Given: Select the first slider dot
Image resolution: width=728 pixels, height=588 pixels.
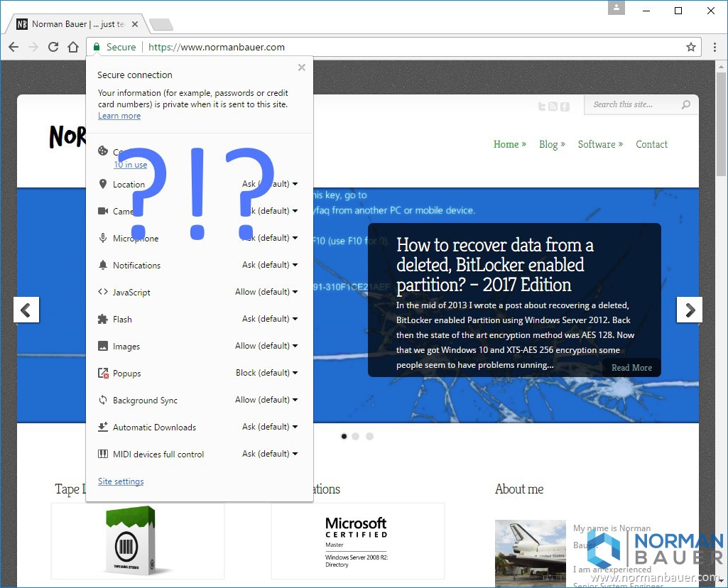Looking at the screenshot, I should click(344, 436).
